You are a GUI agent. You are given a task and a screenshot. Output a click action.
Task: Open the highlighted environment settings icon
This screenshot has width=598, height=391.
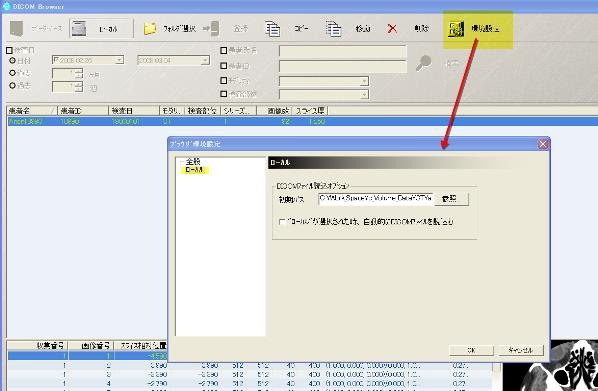click(456, 29)
